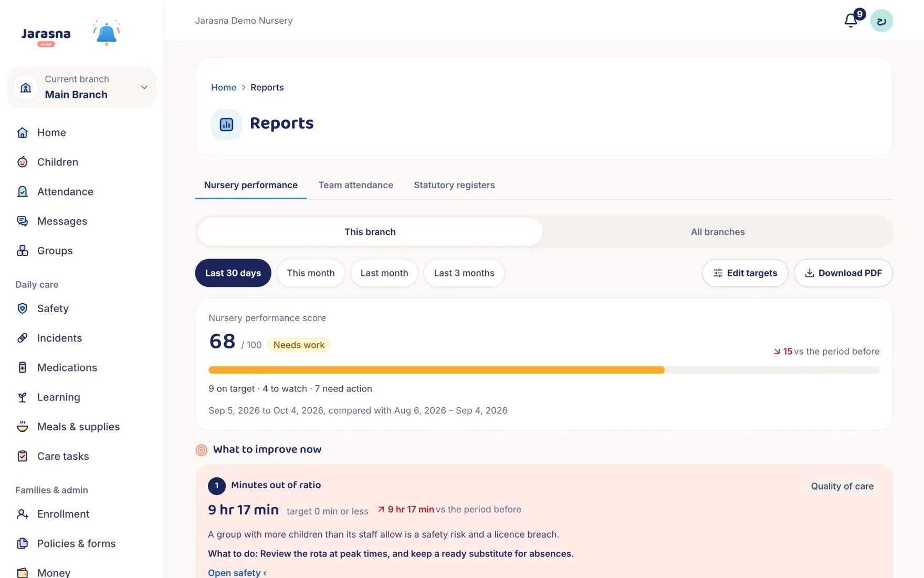The height and width of the screenshot is (578, 924).
Task: Select the Last month period
Action: 384,273
